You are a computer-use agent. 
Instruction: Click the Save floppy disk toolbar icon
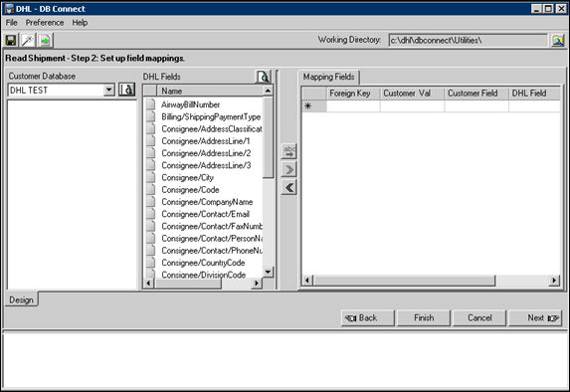[x=11, y=40]
